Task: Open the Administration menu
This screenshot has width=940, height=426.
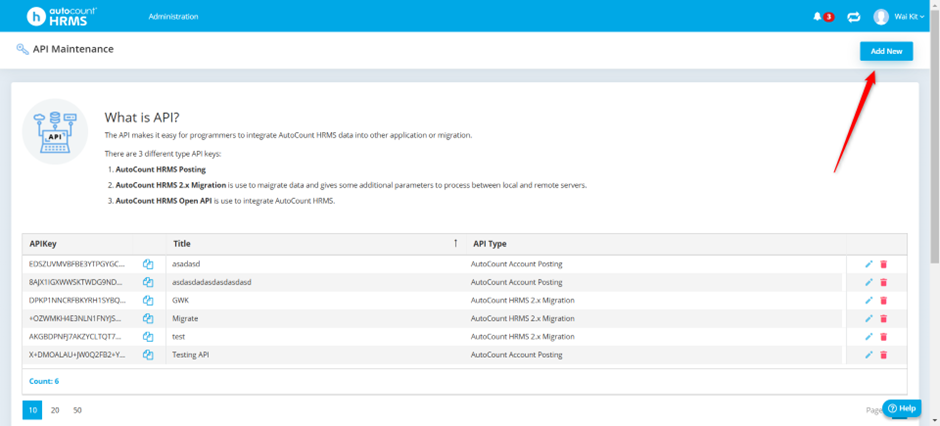Action: (173, 17)
